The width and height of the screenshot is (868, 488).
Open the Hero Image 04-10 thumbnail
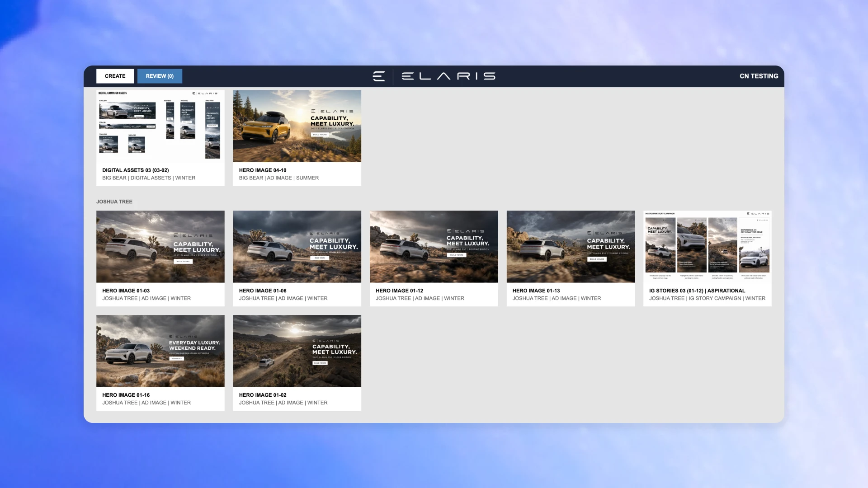click(x=297, y=126)
